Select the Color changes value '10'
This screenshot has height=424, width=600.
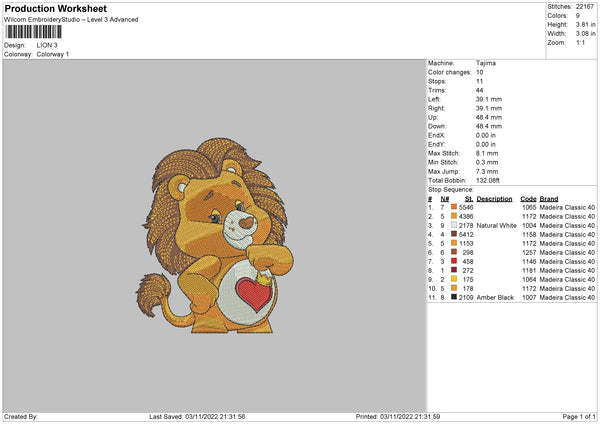pos(480,72)
